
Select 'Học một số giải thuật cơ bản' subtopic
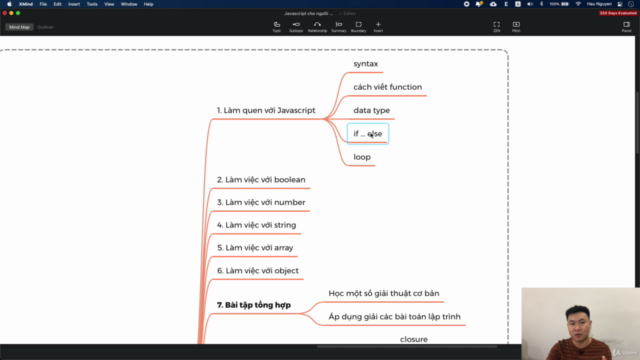(384, 293)
